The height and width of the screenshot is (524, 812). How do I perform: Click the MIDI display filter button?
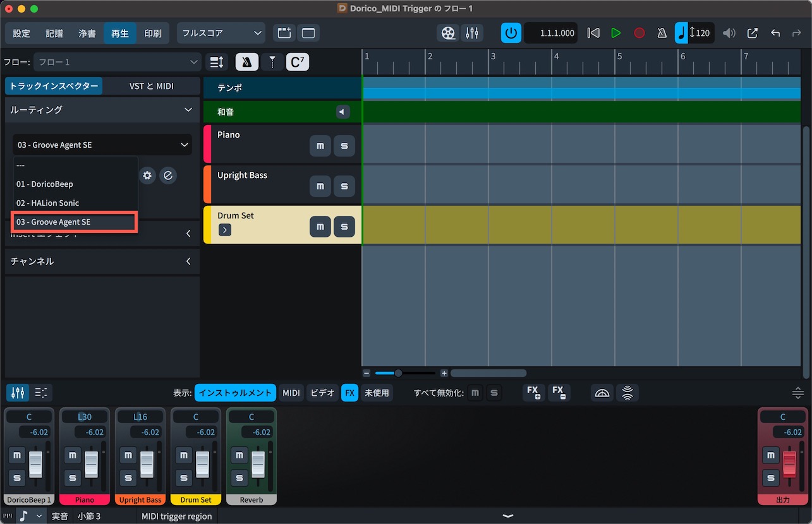[x=291, y=393]
